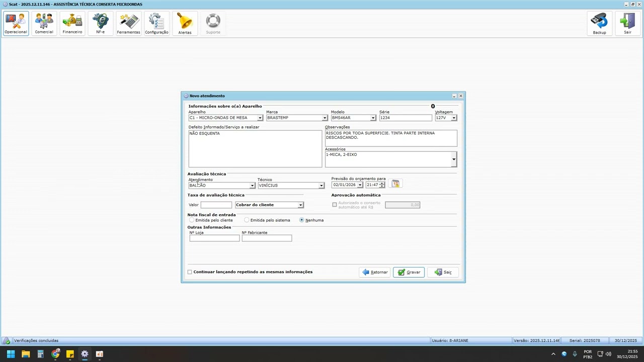Click calendar icon next to budget forecast

[x=395, y=184]
